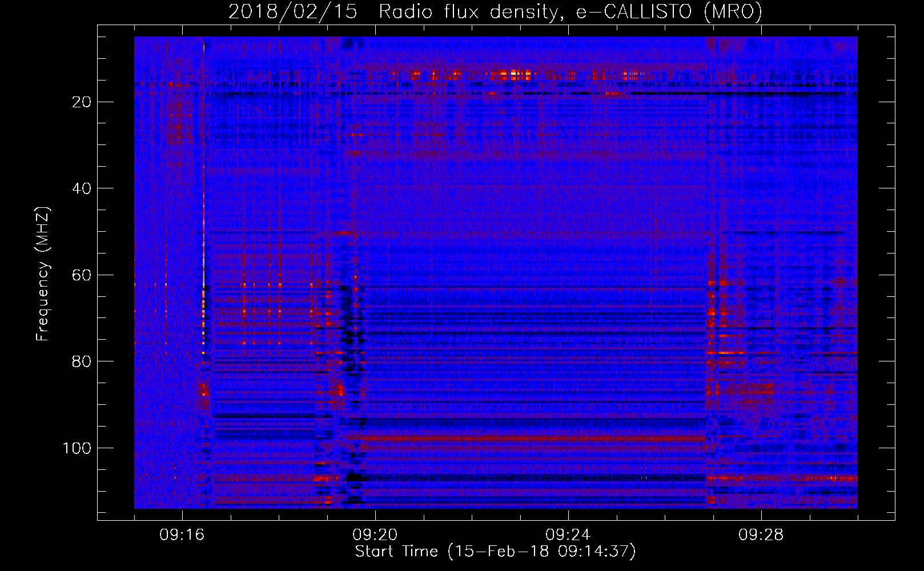Click the "Frequency (MHZ)" y-axis label
Image resolution: width=924 pixels, height=571 pixels.
[43, 274]
